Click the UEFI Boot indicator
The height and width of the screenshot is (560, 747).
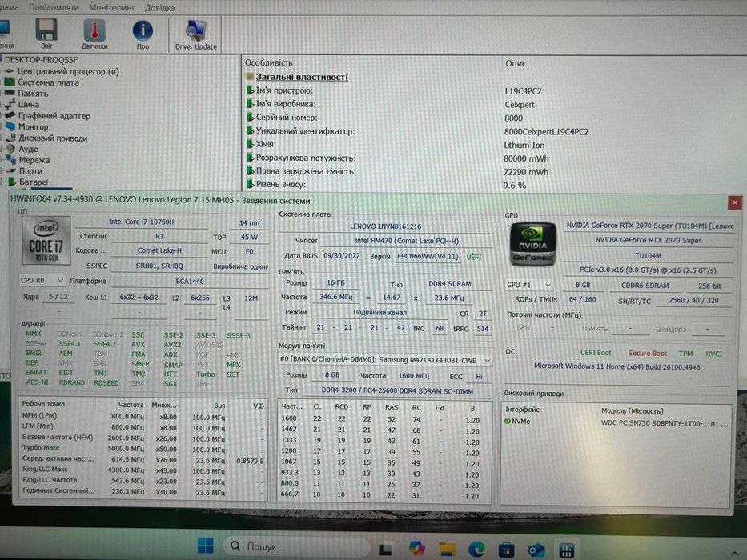coord(596,353)
